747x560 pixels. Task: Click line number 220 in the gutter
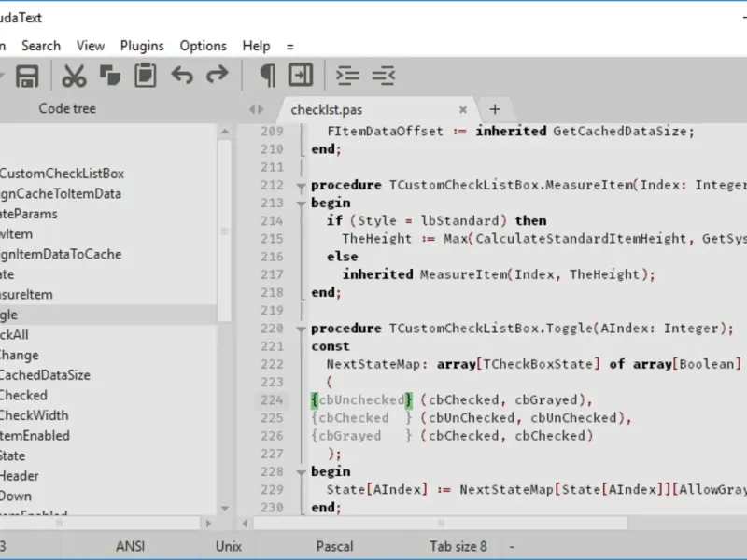[x=272, y=329]
